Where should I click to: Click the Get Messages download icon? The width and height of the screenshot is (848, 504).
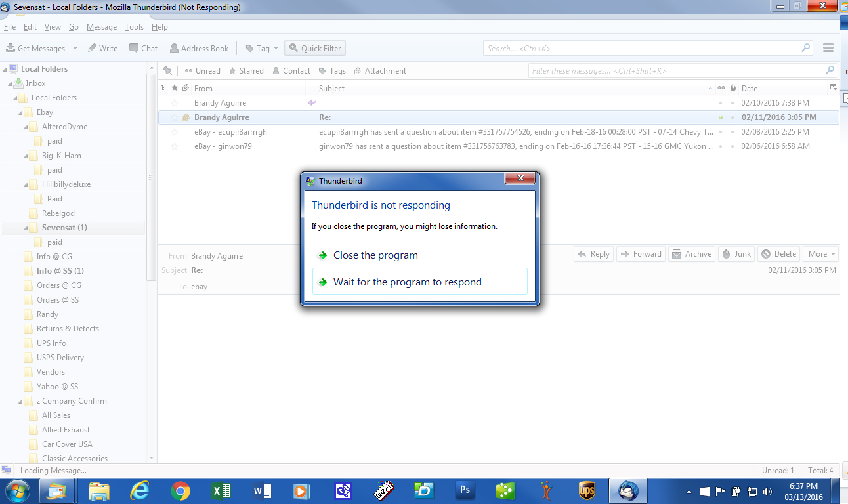click(11, 48)
